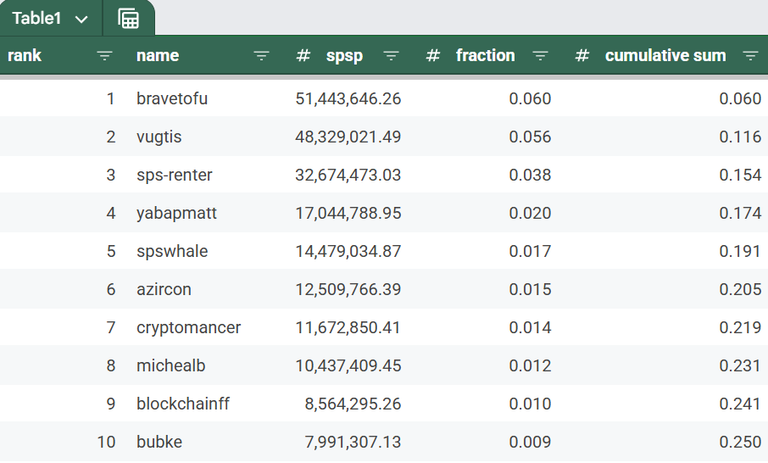Select the cell containing spswhale
This screenshot has width=768, height=463.
tap(172, 251)
